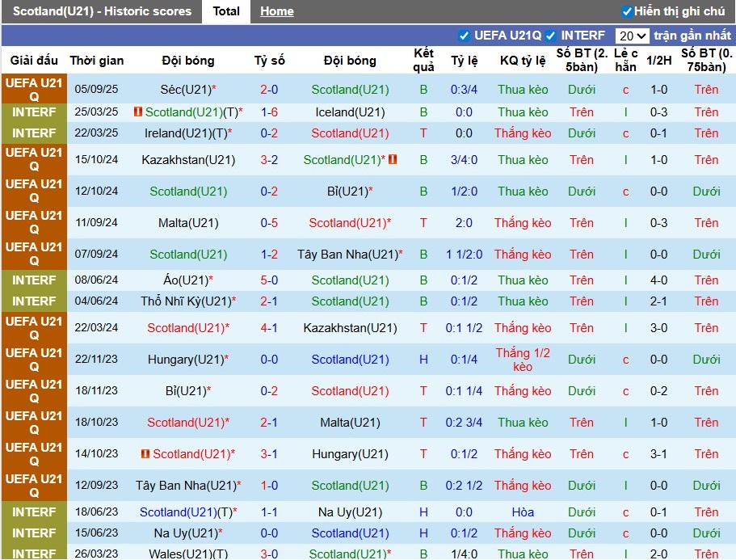This screenshot has width=736, height=560.
Task: Uncheck the UEFA U21Q filter checkbox
Action: (x=464, y=36)
